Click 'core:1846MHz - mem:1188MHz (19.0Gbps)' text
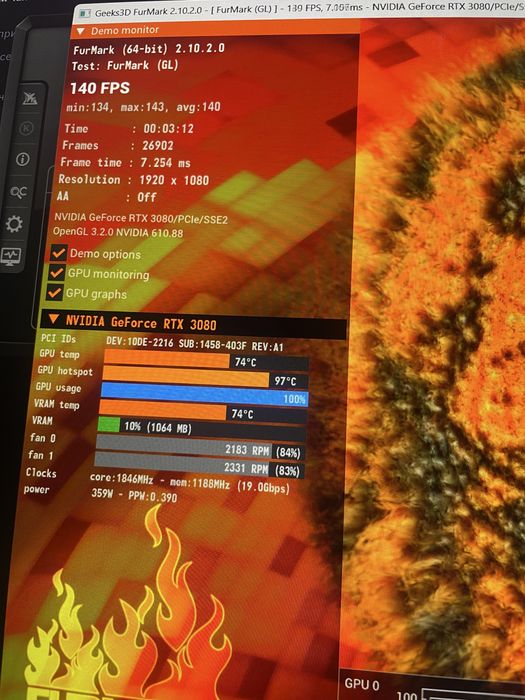525x700 pixels. [x=190, y=483]
